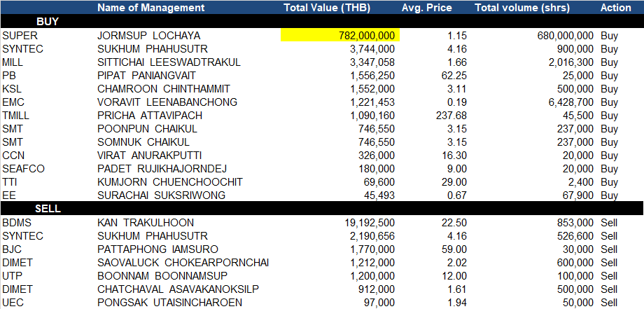The image size is (644, 309).
Task: Click the yellow highlighted 782,000,000 cell
Action: (340, 35)
